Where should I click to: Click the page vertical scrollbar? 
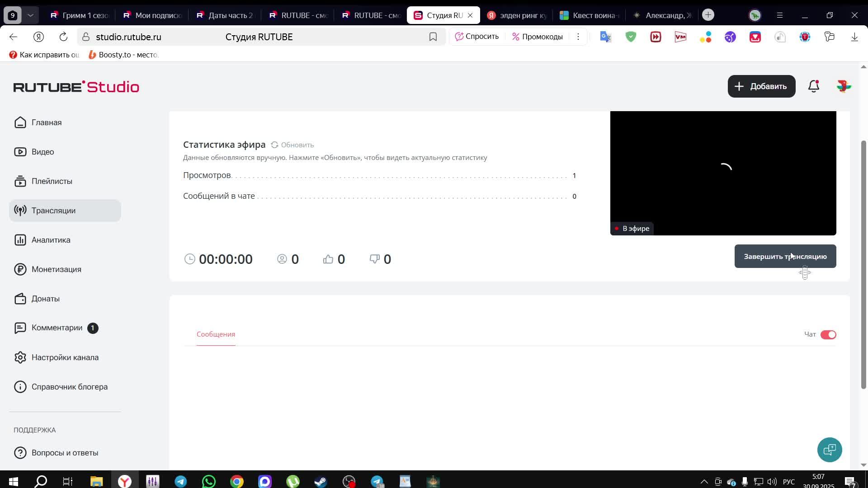[x=863, y=264]
